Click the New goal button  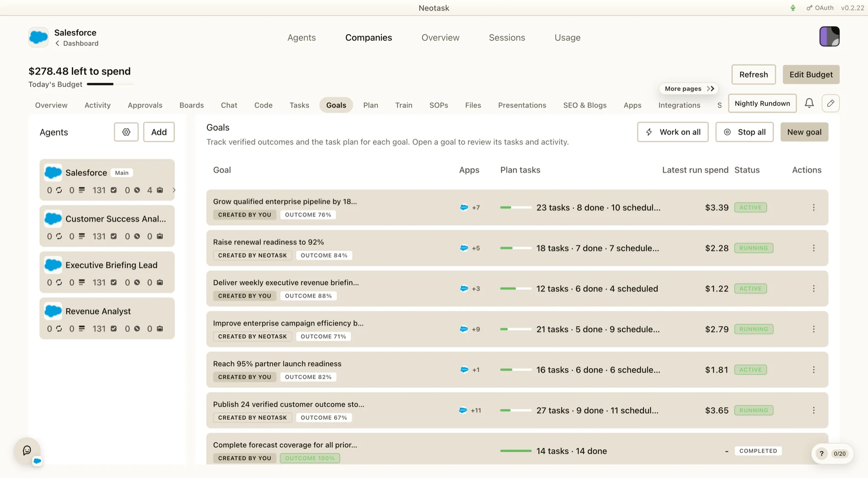pyautogui.click(x=804, y=132)
